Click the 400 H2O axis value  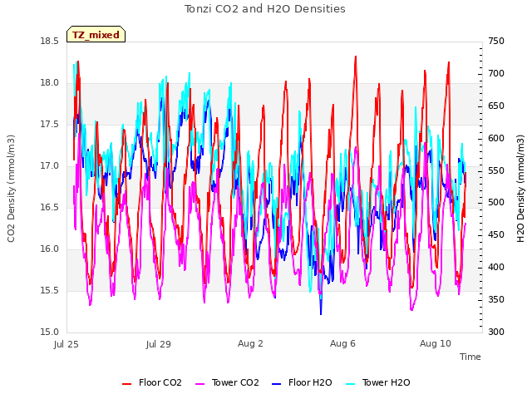click(496, 268)
